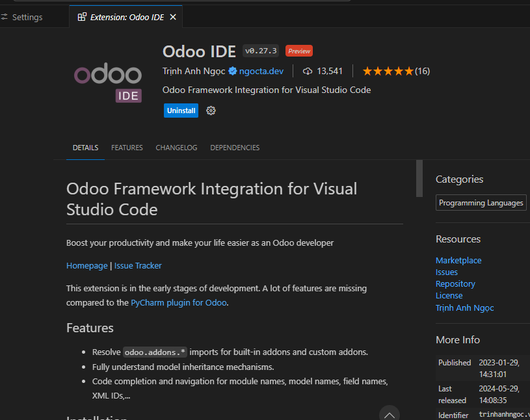Uninstall the Odoo IDE extension
Image resolution: width=530 pixels, height=420 pixels.
click(181, 111)
